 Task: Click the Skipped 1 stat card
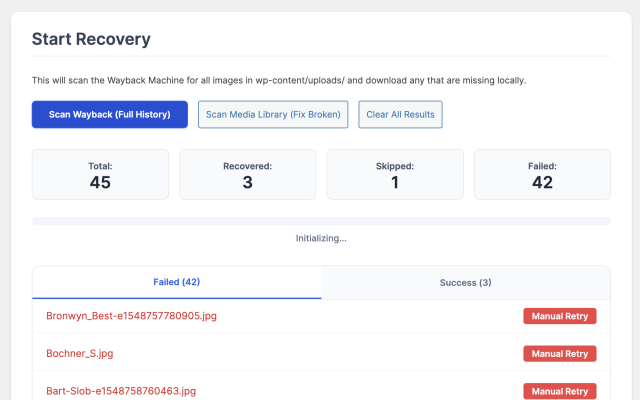click(395, 174)
